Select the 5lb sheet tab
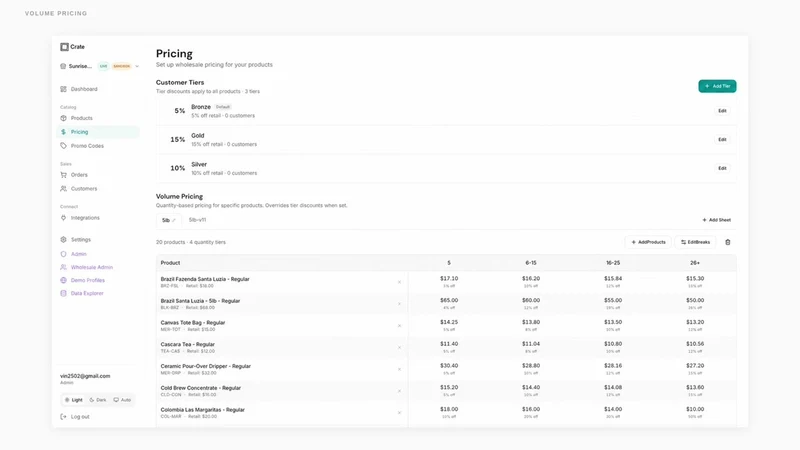The image size is (800, 450). (x=166, y=220)
